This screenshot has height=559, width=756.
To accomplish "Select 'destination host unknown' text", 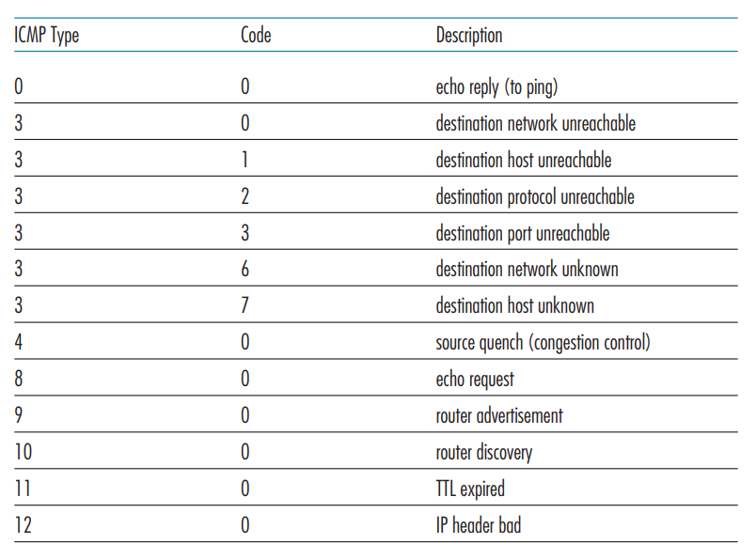I will pos(514,306).
